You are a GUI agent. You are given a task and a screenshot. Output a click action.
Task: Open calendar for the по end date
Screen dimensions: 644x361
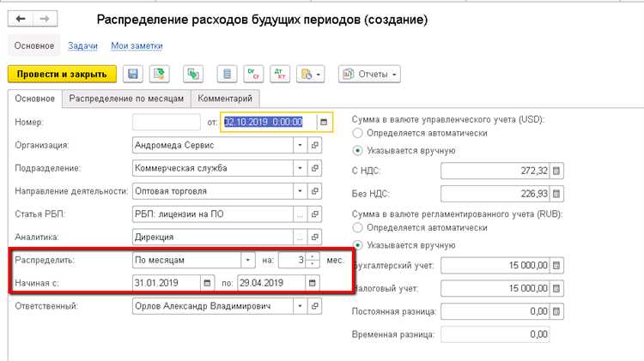click(313, 283)
